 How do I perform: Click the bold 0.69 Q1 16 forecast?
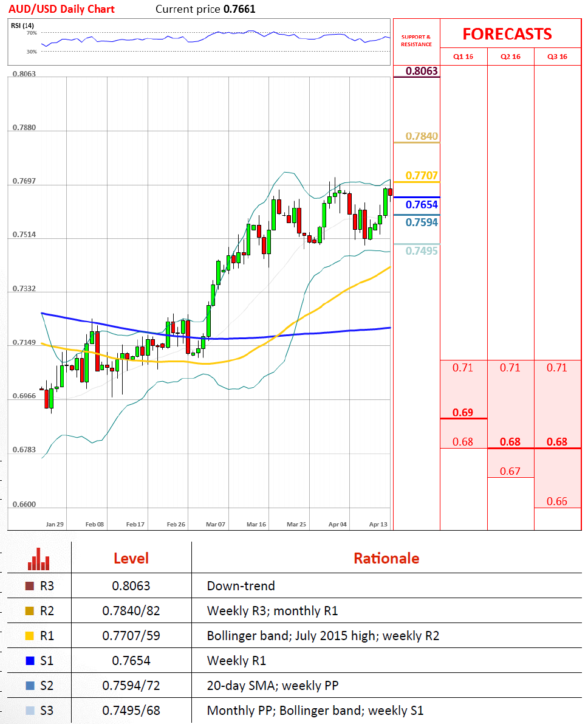pyautogui.click(x=462, y=412)
